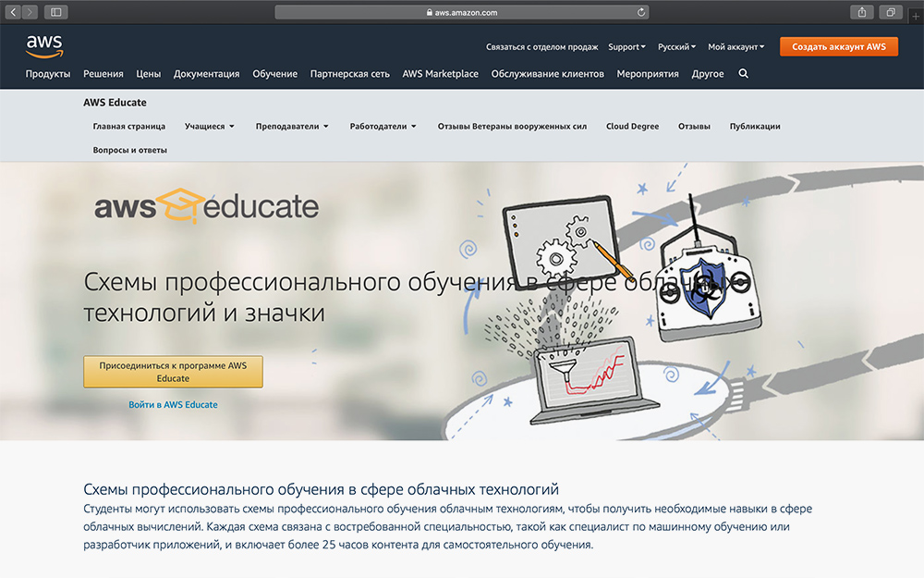924x578 pixels.
Task: Open the Русский language dropdown
Action: [x=676, y=46]
